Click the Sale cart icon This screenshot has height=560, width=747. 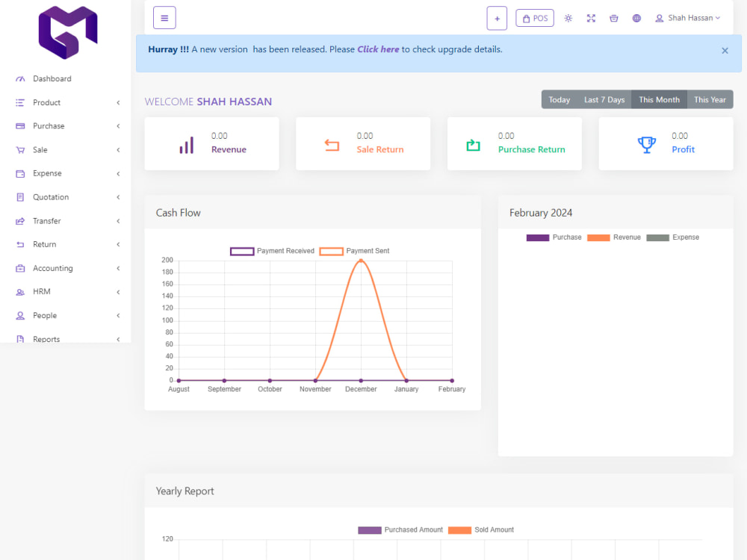pyautogui.click(x=20, y=150)
